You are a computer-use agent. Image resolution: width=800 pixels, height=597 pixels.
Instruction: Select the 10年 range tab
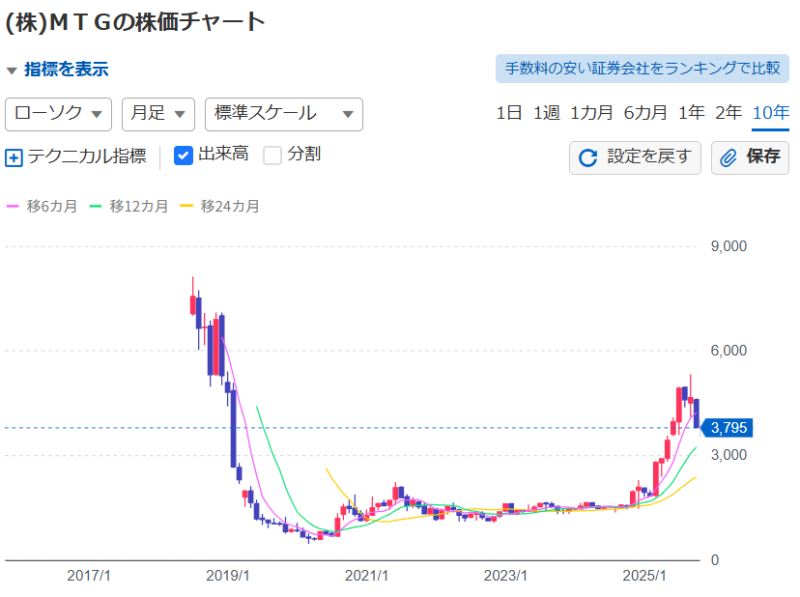(770, 113)
